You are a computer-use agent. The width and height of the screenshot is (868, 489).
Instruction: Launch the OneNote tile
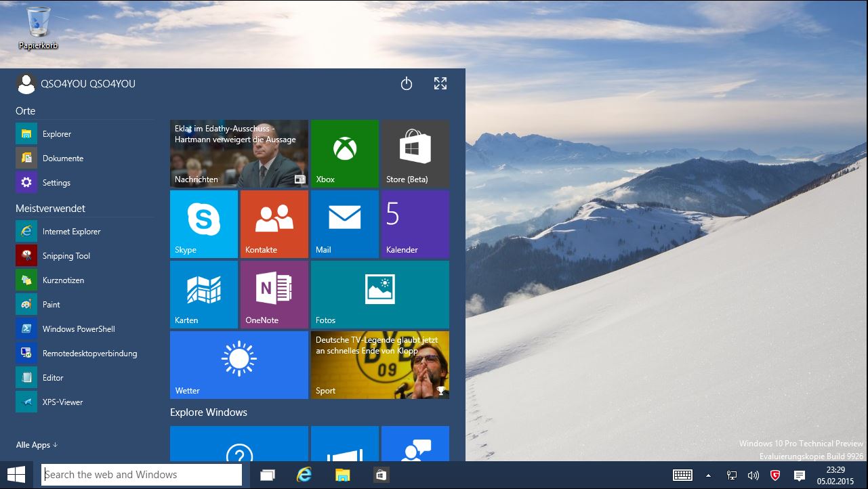point(274,295)
